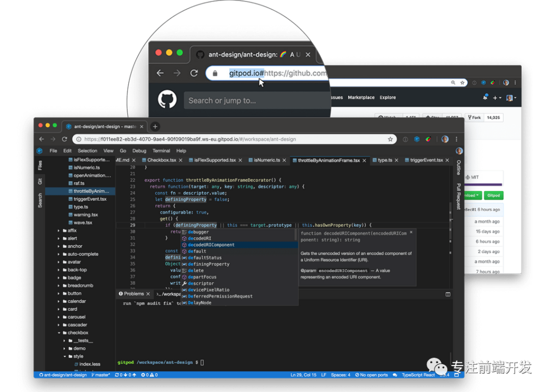Click the master branch indicator in status bar
The height and width of the screenshot is (392, 550).
[x=101, y=375]
